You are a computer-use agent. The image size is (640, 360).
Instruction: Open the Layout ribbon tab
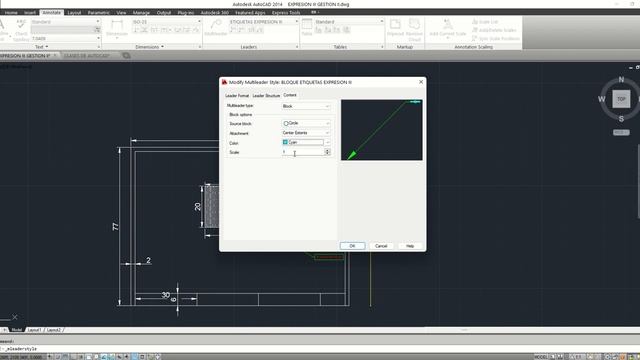point(74,13)
